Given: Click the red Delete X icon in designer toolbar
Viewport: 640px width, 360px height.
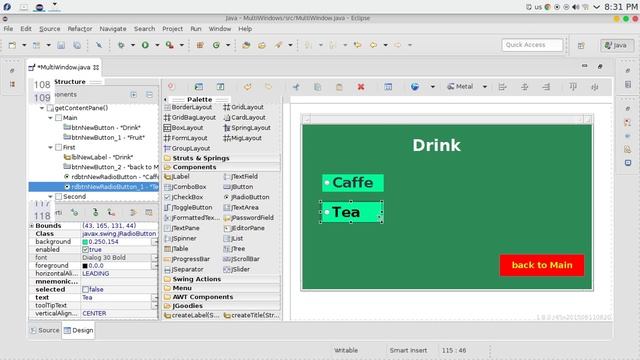Looking at the screenshot, I should point(361,87).
